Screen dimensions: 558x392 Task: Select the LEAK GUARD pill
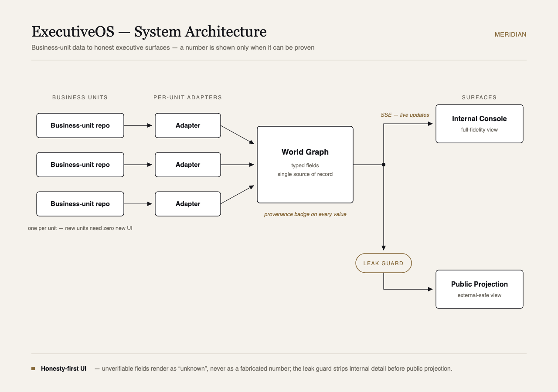point(384,263)
